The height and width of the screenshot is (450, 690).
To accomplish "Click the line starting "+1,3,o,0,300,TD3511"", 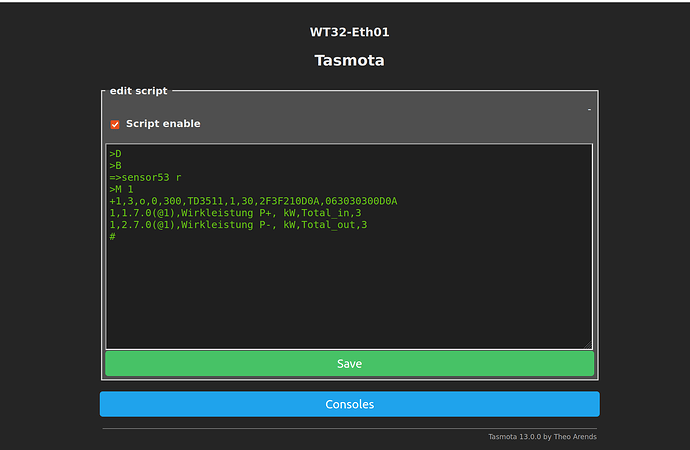I will click(253, 201).
